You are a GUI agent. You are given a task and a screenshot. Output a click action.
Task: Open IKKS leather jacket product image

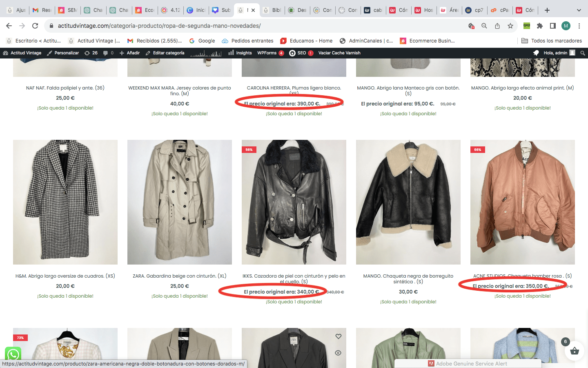(294, 202)
